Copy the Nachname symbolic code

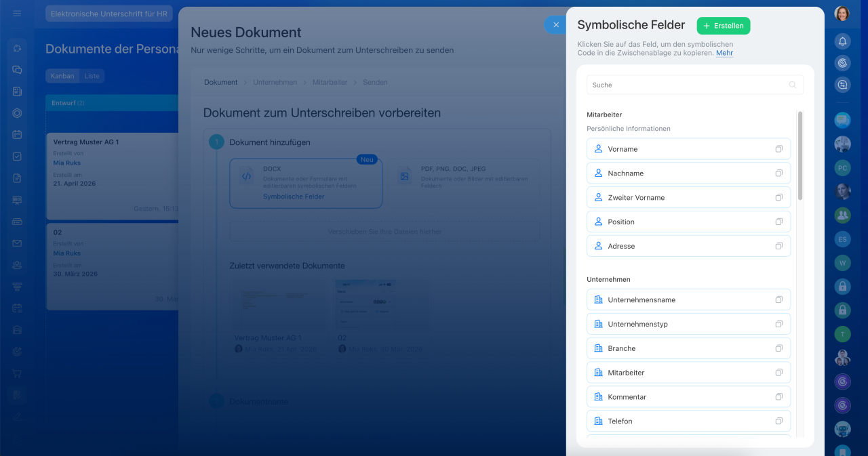778,173
